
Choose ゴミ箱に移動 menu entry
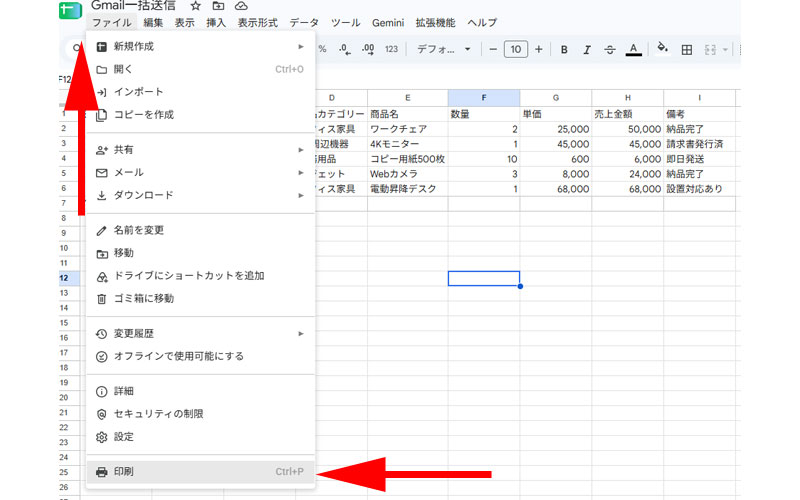pos(201,298)
